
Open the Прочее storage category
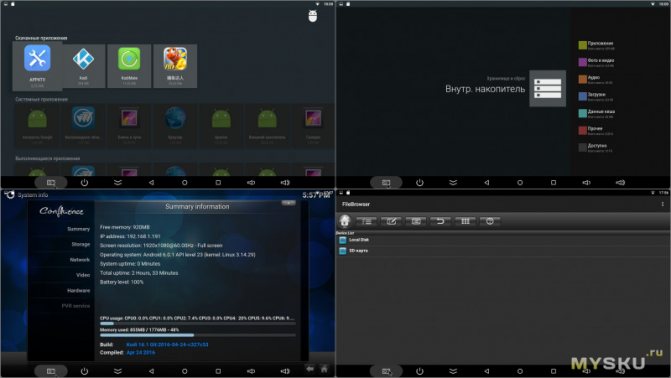(x=596, y=131)
